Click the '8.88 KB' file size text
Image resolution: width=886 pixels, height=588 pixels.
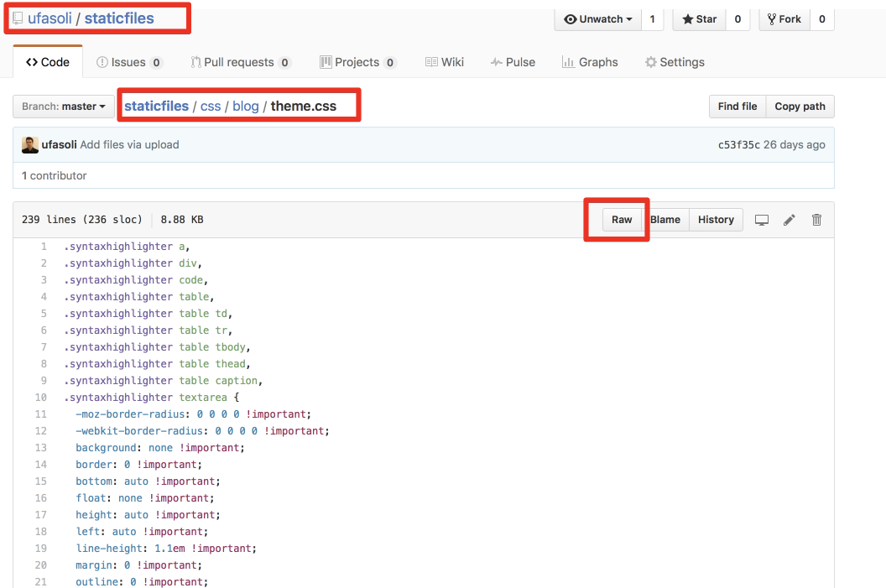[x=182, y=219]
